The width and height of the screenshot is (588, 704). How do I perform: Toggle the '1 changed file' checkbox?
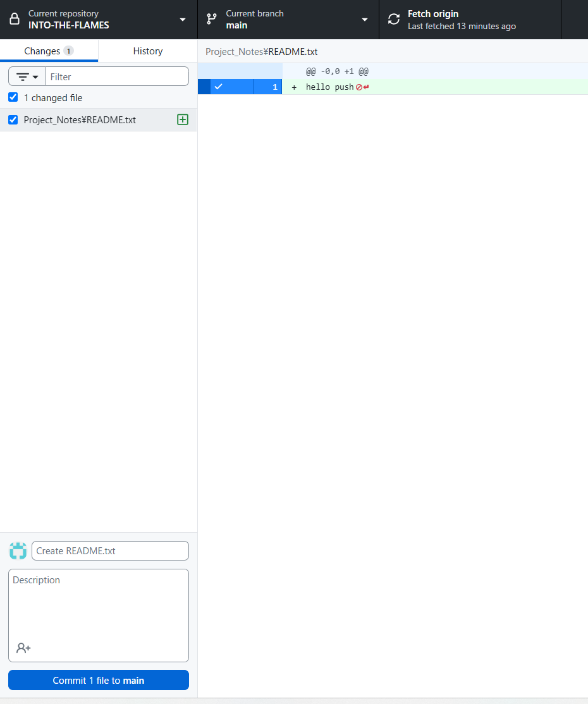point(13,97)
